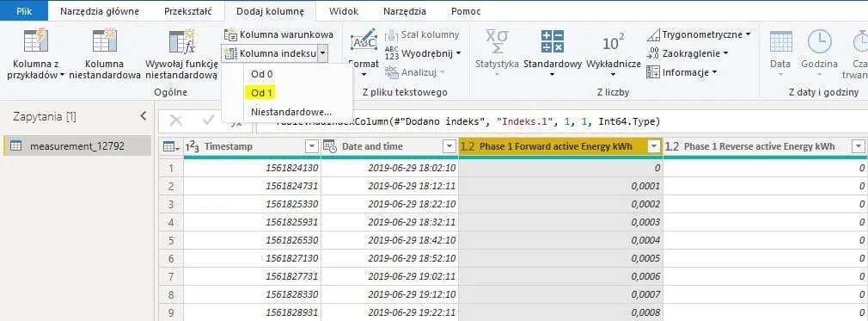Image resolution: width=868 pixels, height=321 pixels.
Task: Select the Dodaj kolumnę ribbon tab
Action: coord(270,11)
